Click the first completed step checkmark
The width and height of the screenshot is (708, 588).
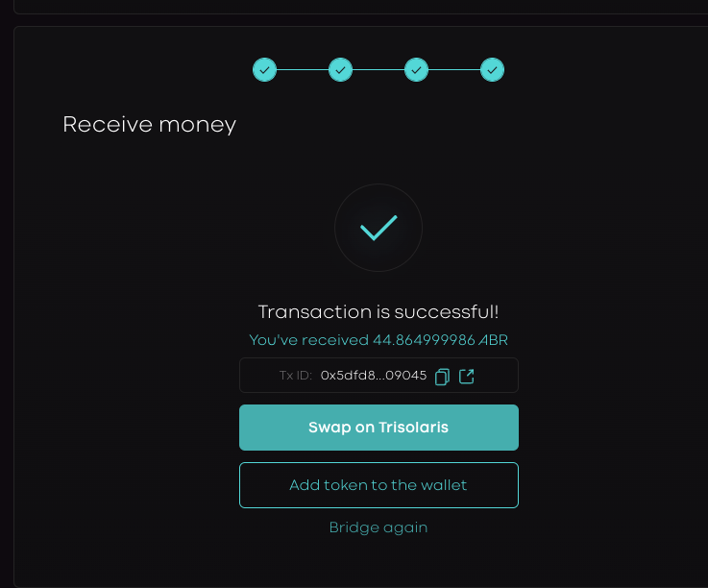264,69
